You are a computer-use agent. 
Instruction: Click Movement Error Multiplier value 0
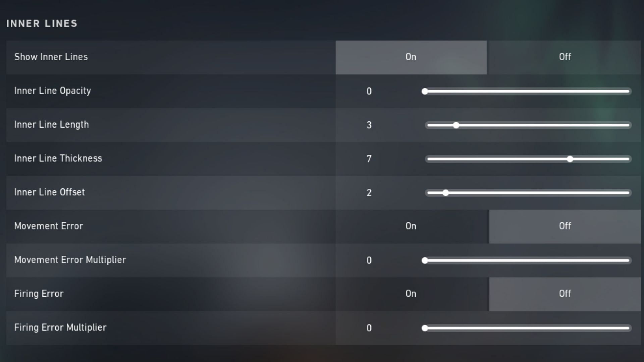pos(369,260)
